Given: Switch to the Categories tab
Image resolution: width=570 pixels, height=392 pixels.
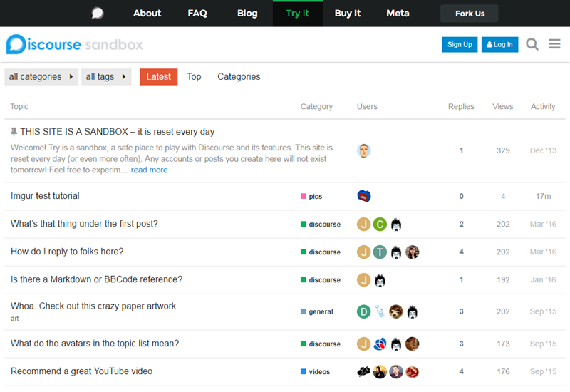Looking at the screenshot, I should pyautogui.click(x=239, y=77).
